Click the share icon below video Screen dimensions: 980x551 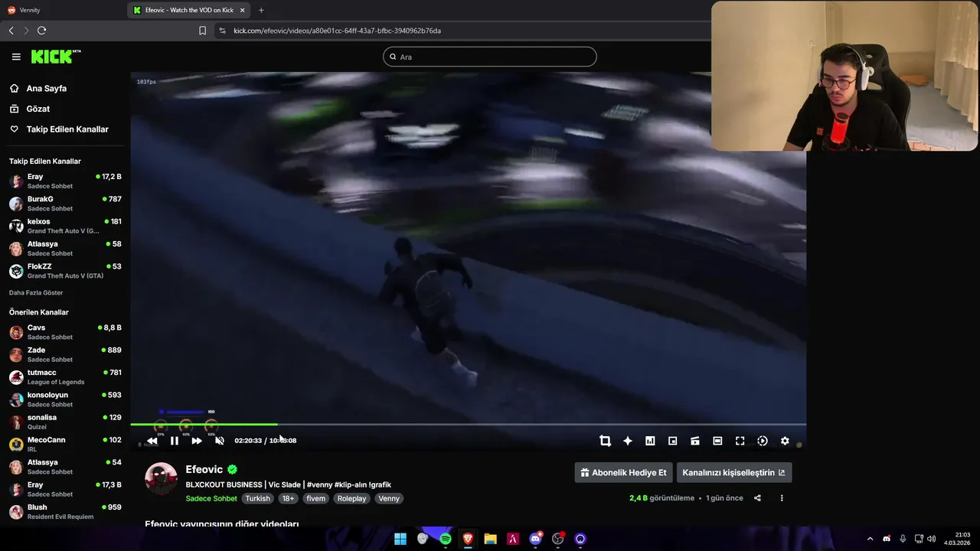pos(757,498)
